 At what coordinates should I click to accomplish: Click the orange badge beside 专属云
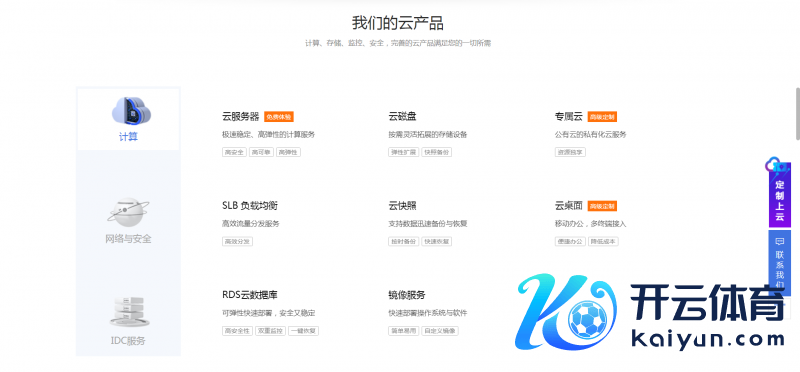[602, 117]
